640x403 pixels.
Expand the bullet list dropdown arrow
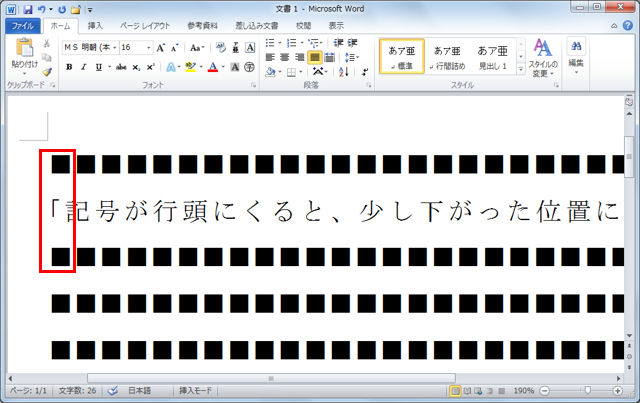click(x=280, y=42)
